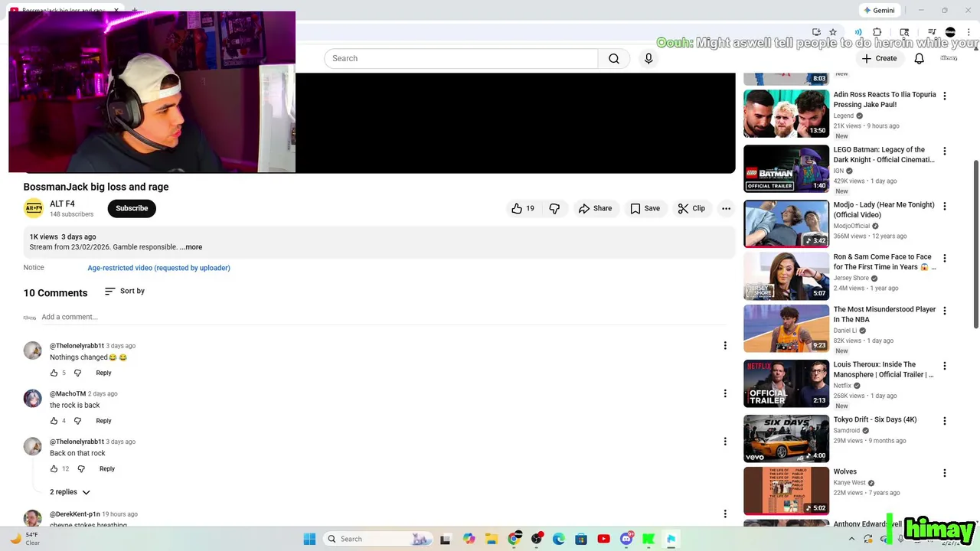Open weather widget showing 54°F Clear
This screenshot has height=551, width=980.
click(x=24, y=539)
